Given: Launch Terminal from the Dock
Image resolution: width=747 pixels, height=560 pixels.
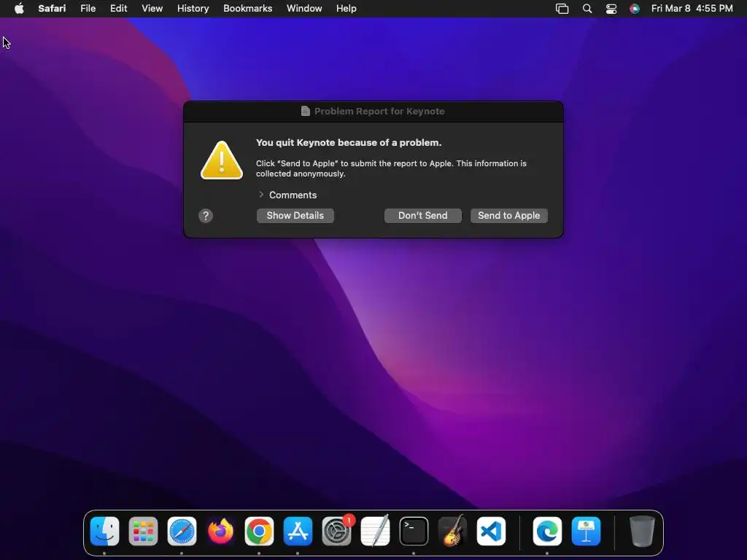Looking at the screenshot, I should (x=414, y=531).
